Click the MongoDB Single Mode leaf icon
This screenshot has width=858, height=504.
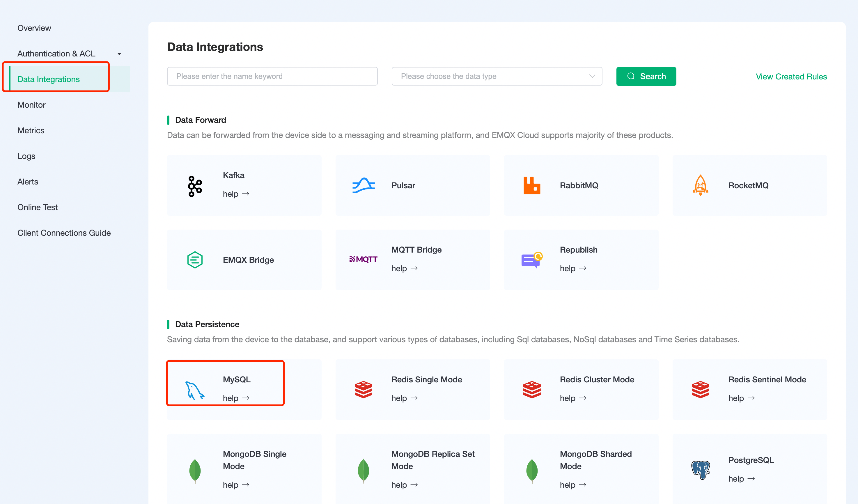point(194,470)
